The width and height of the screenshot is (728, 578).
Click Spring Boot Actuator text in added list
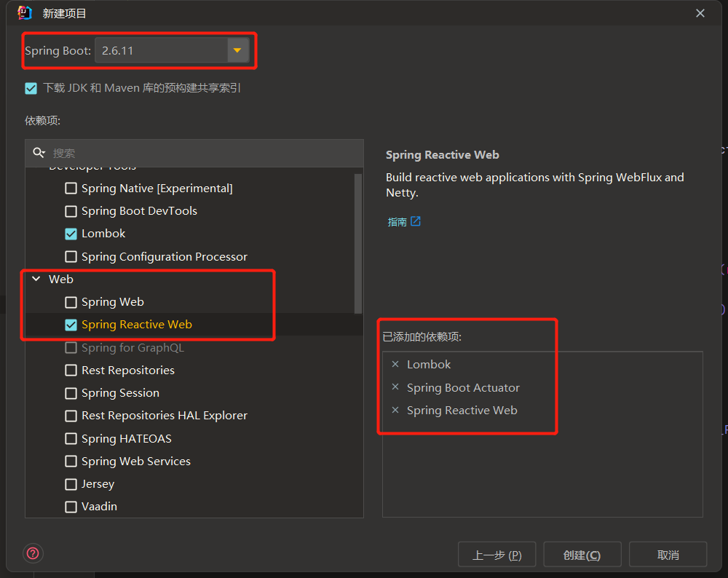click(463, 388)
